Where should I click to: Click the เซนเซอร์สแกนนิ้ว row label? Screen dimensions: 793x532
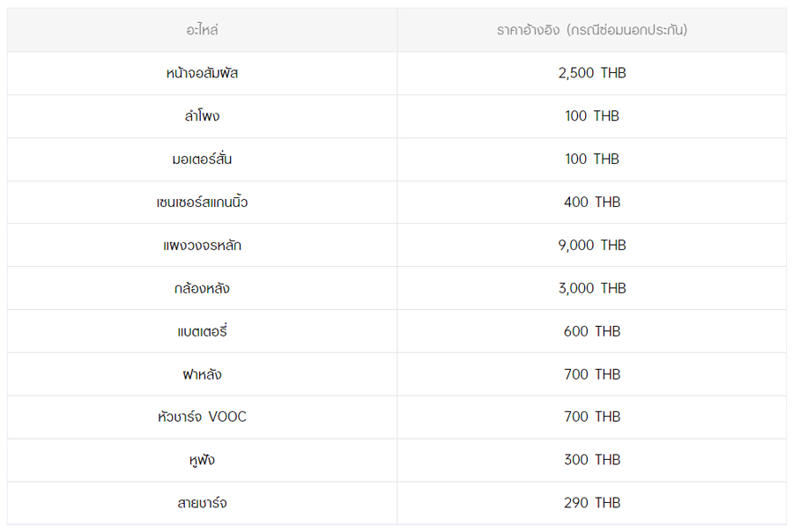(x=202, y=203)
